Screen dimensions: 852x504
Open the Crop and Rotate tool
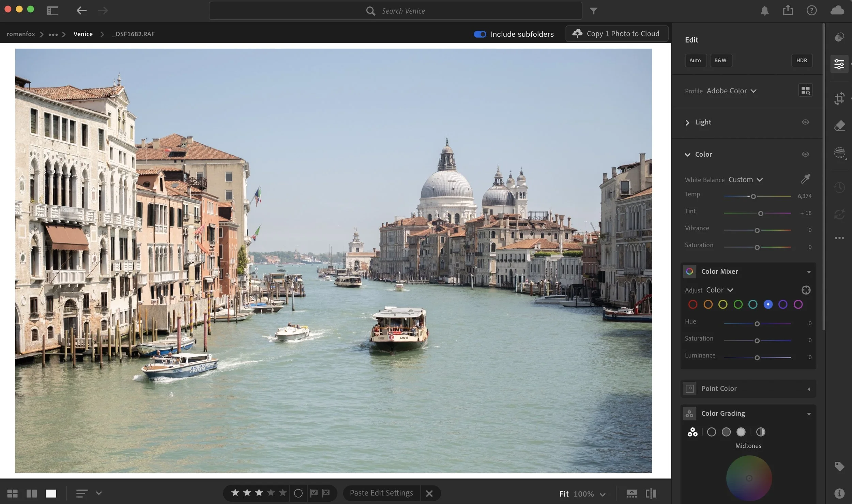pos(839,98)
